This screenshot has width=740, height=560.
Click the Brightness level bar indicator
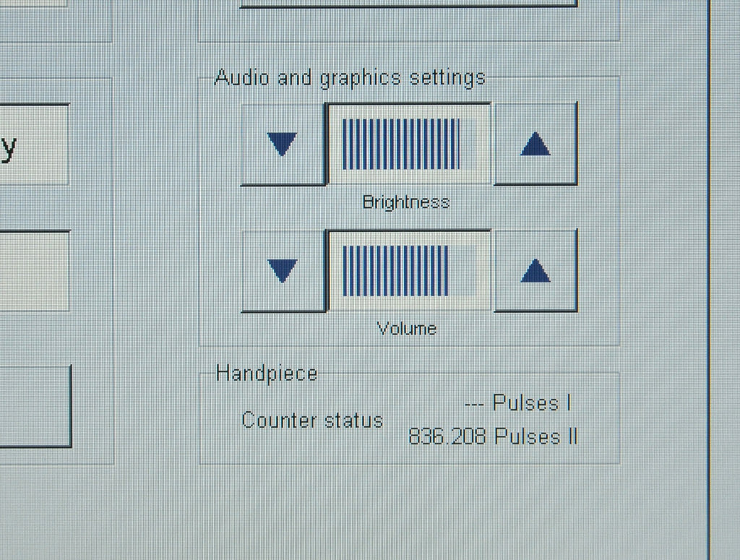coord(409,144)
